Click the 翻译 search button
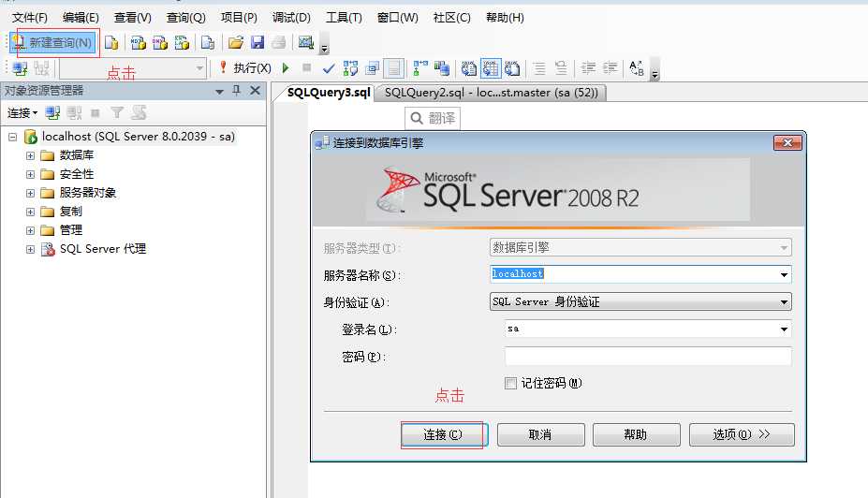This screenshot has width=868, height=498. point(433,118)
